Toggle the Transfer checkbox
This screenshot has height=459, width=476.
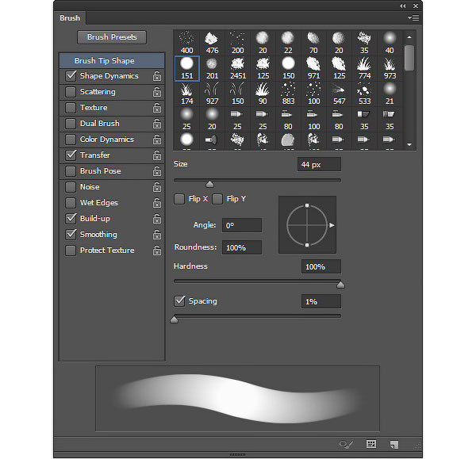71,155
